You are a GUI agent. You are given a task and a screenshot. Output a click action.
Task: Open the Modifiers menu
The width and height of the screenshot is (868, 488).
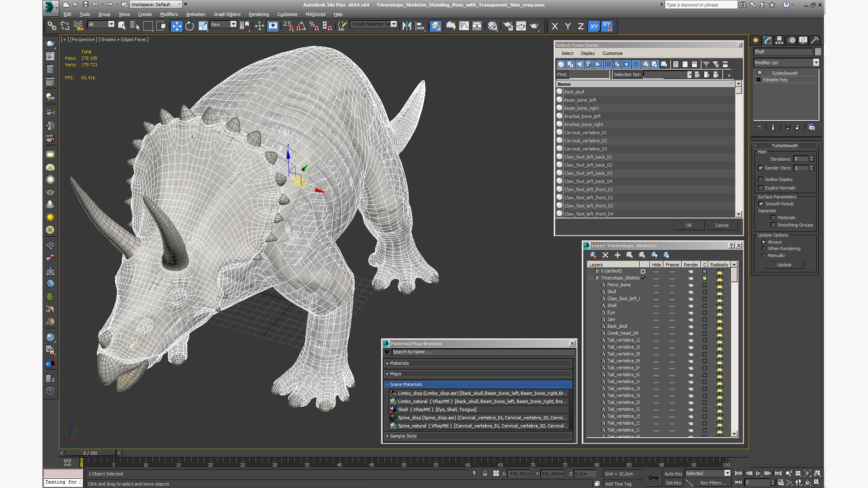tap(169, 14)
